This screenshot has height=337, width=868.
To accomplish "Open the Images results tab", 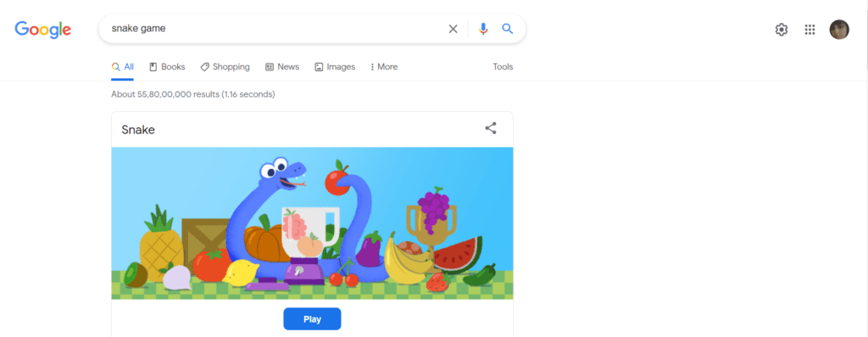I will pyautogui.click(x=335, y=67).
